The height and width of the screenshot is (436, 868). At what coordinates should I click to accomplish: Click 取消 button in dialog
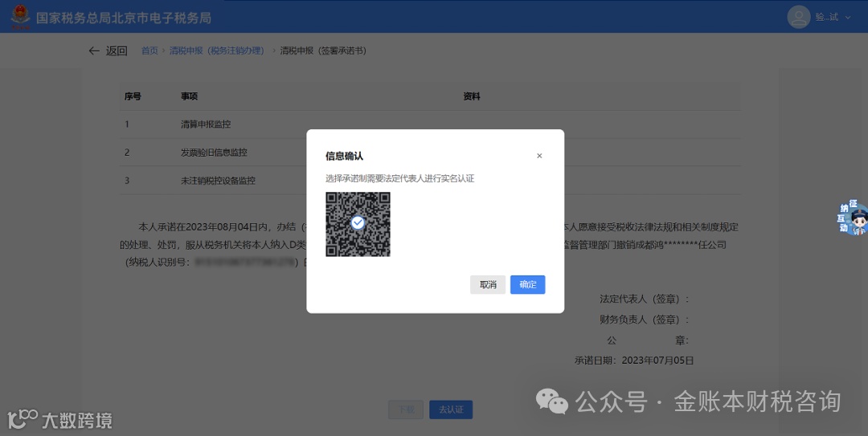click(x=488, y=284)
